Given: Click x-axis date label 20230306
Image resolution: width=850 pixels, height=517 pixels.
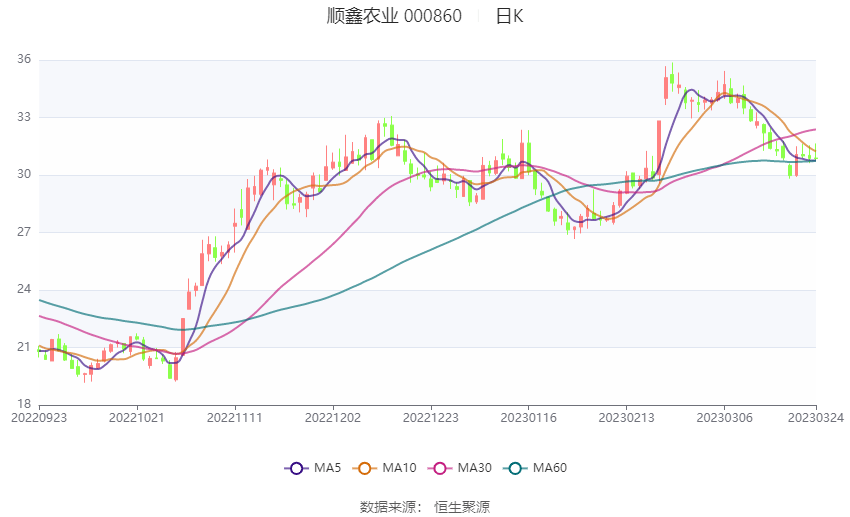Looking at the screenshot, I should (724, 418).
